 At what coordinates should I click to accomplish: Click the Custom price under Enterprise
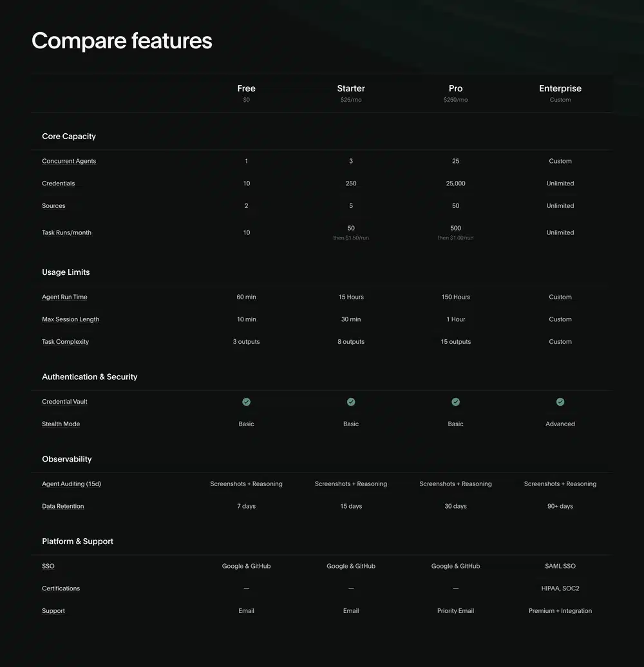(560, 100)
